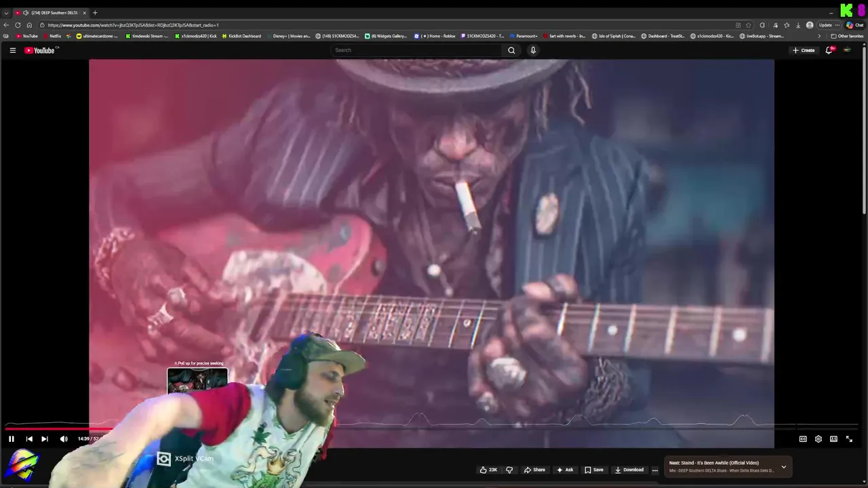This screenshot has height=488, width=868.
Task: Open timdewski Stream bookmark
Action: 147,36
